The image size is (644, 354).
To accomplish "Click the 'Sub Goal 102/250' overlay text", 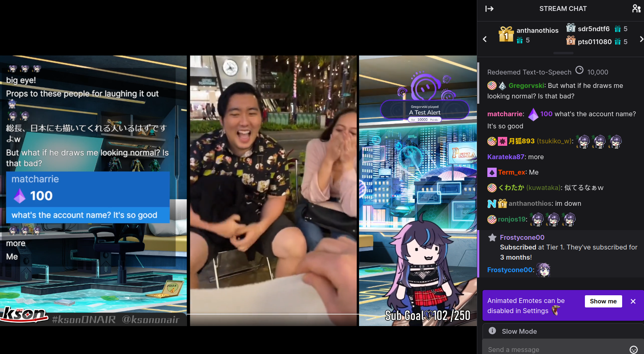I will pos(427,316).
